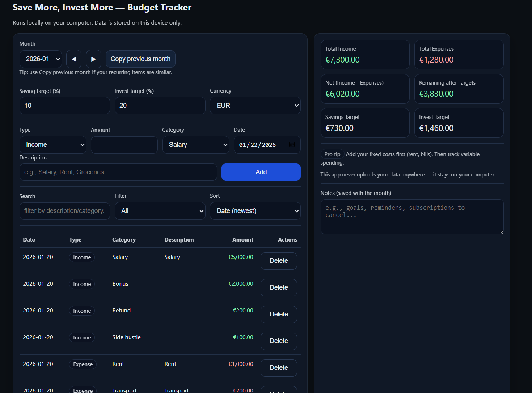
Task: Open the Currency dropdown showing EUR
Action: (x=255, y=105)
